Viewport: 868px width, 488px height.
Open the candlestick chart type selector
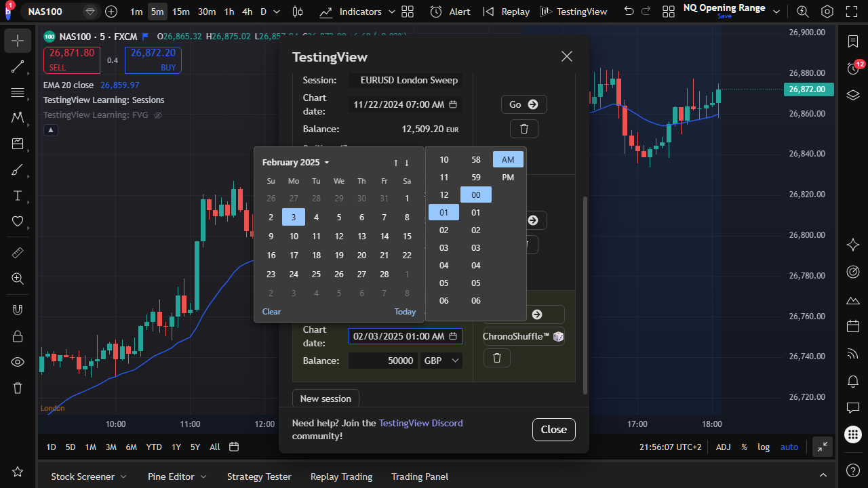[x=298, y=12]
